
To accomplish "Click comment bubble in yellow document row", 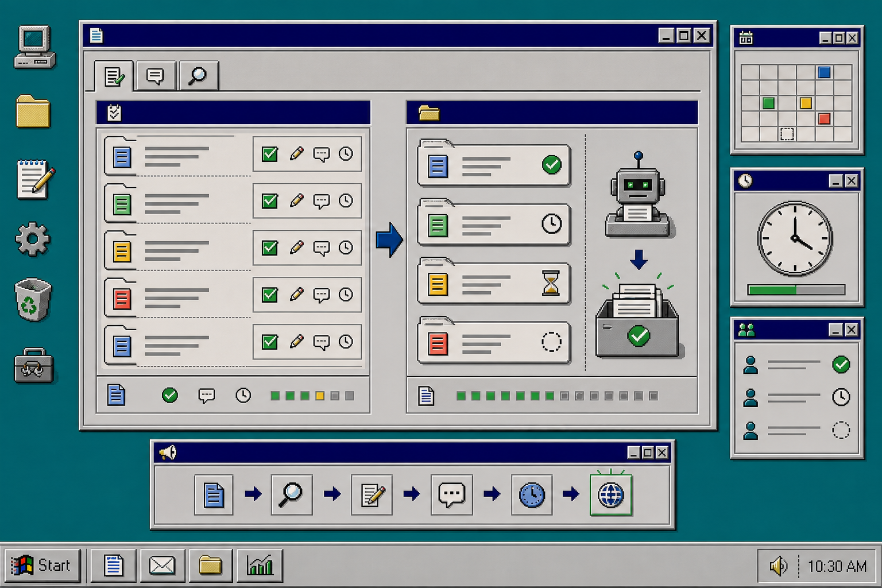I will (x=321, y=248).
